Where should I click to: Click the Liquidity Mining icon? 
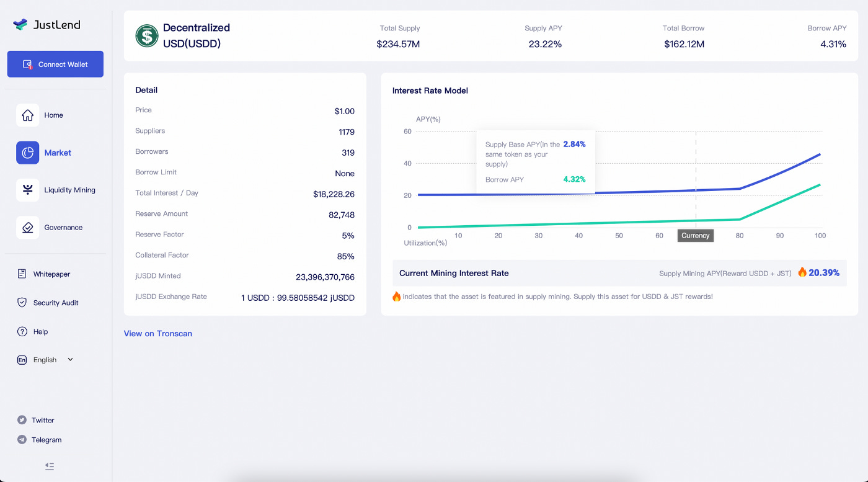[27, 190]
